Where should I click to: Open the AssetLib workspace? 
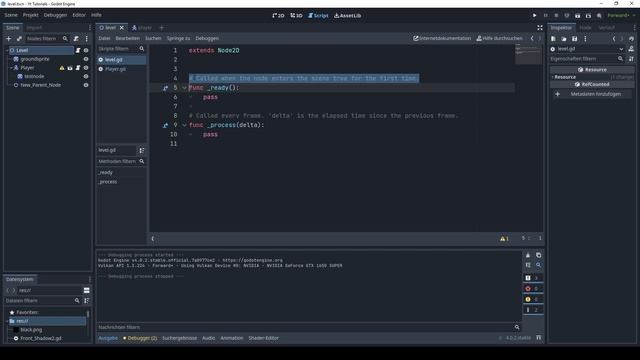tap(347, 16)
